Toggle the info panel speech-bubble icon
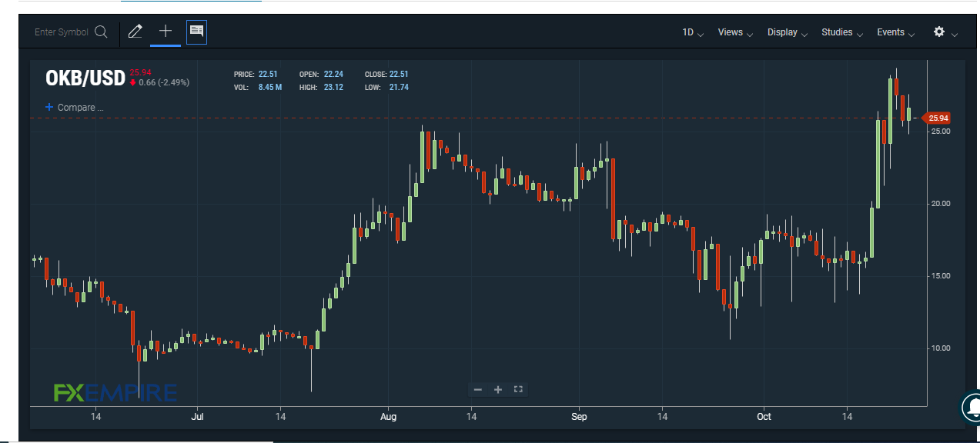Screen dimensions: 980x443 (x=196, y=32)
